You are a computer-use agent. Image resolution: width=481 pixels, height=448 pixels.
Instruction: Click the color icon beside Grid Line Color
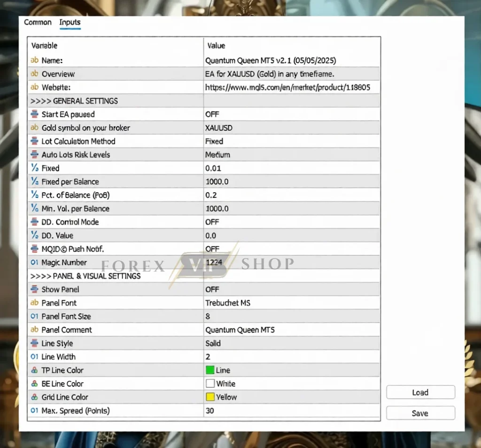coord(34,397)
